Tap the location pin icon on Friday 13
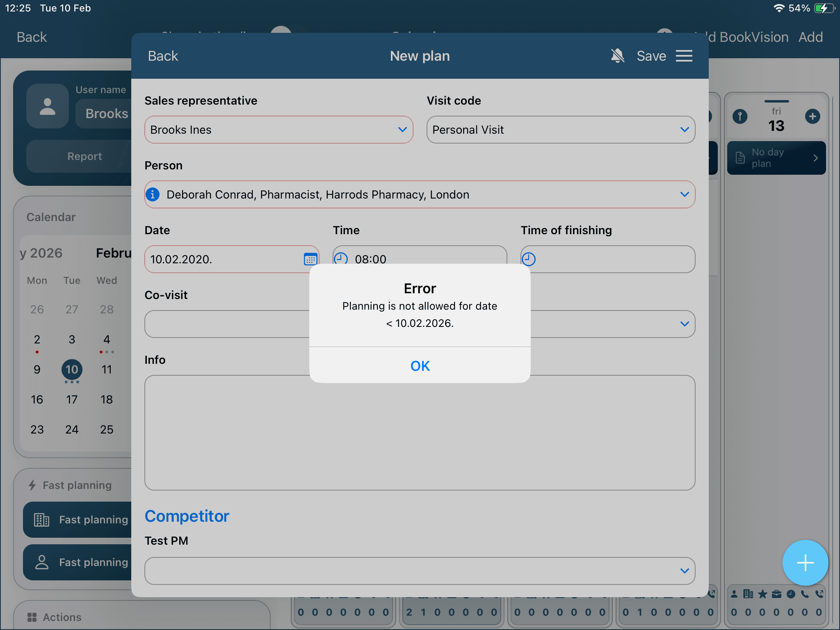The height and width of the screenshot is (630, 840). (x=740, y=116)
